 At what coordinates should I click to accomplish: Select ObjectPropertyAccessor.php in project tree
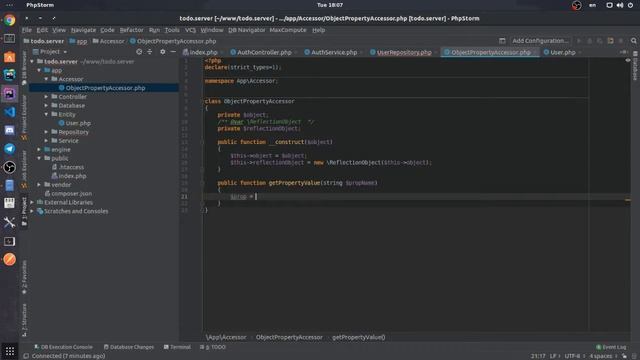104,88
